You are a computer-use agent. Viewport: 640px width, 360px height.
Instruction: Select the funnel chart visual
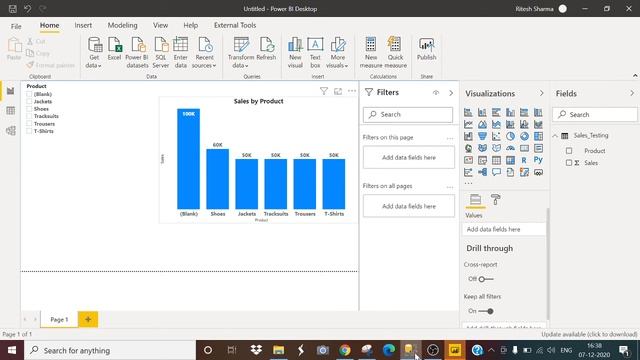coord(482,136)
